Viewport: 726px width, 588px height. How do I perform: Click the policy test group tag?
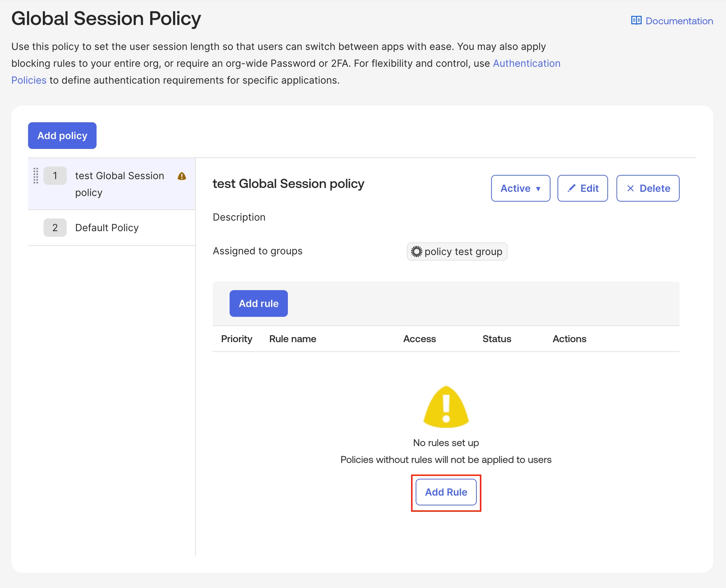[463, 251]
